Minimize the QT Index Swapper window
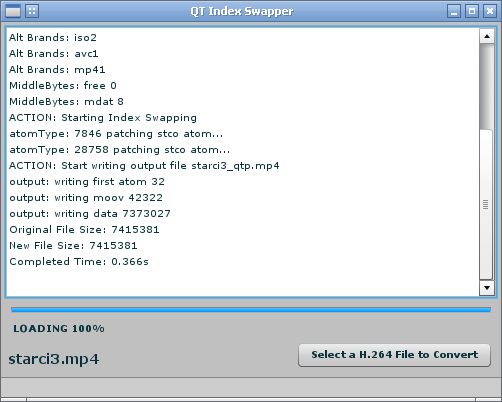502x402 pixels. [454, 11]
